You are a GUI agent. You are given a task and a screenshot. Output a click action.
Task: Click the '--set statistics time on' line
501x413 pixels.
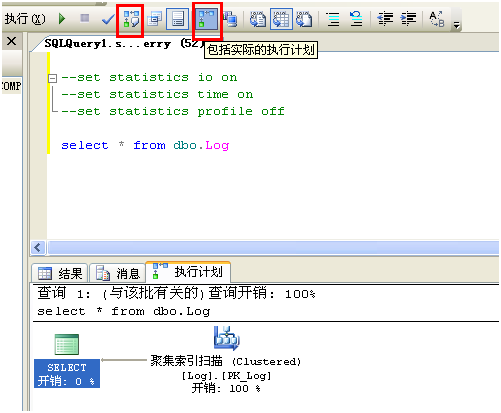click(x=157, y=94)
